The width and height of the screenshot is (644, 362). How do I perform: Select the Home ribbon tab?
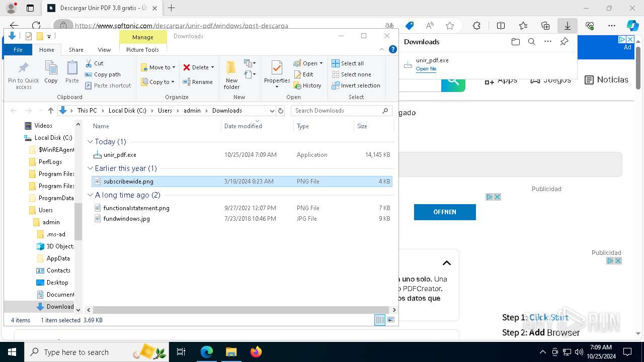47,50
